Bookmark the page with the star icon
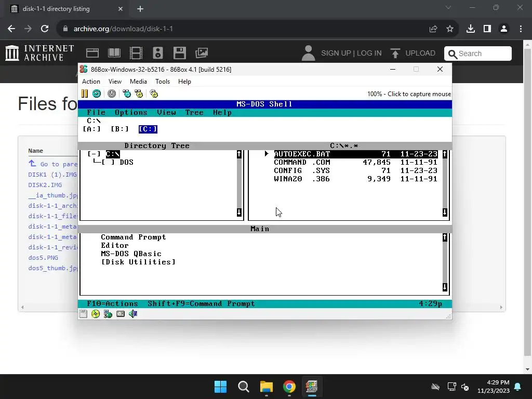The image size is (532, 399). (x=450, y=29)
